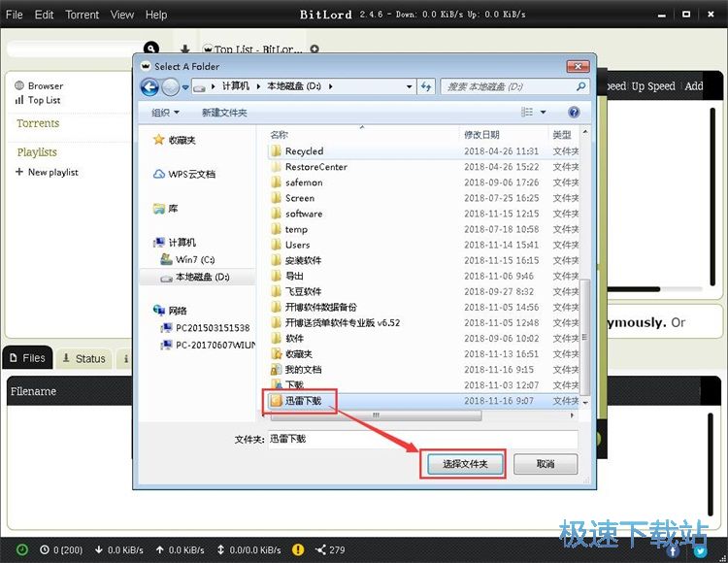728x563 pixels.
Task: Select 库 in navigation pane
Action: 166,209
